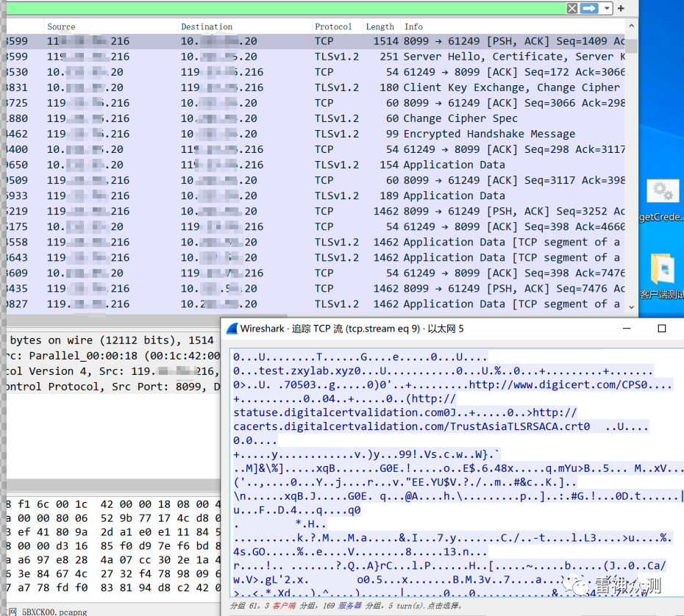Select the TCP packet with Seq=7476
684x616 pixels.
(316, 289)
